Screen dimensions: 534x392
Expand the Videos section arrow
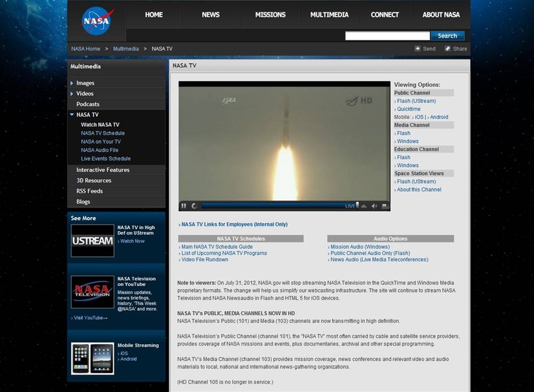click(x=72, y=94)
